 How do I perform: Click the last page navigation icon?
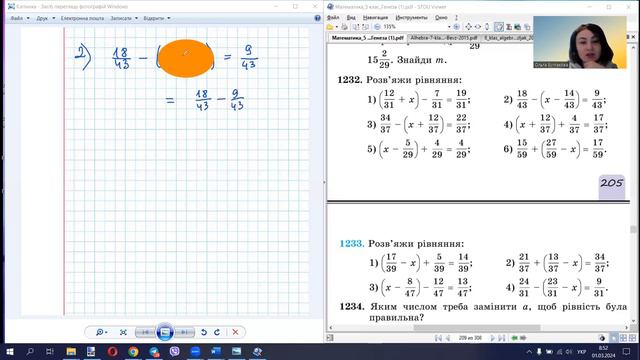coord(502,338)
